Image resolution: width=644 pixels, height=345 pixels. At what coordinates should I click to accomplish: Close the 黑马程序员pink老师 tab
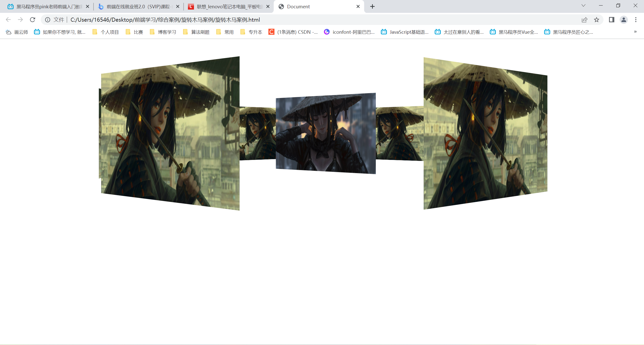click(88, 7)
